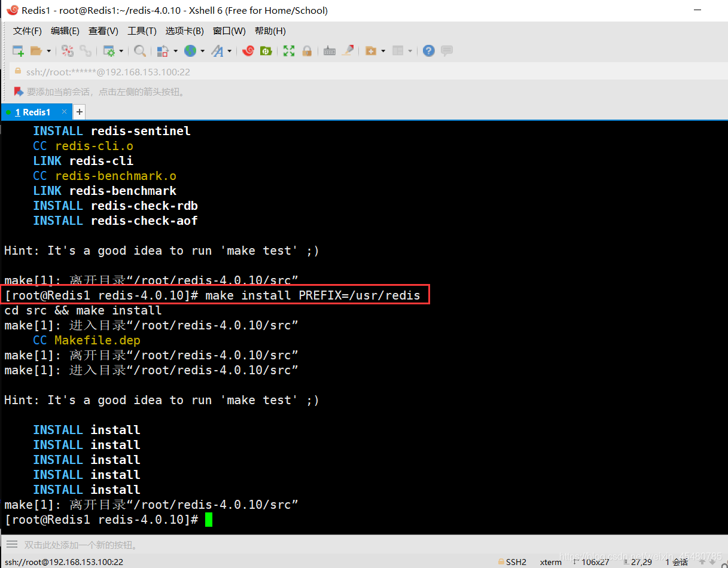Open Help blue question mark icon
Viewport: 728px width, 568px height.
point(428,51)
